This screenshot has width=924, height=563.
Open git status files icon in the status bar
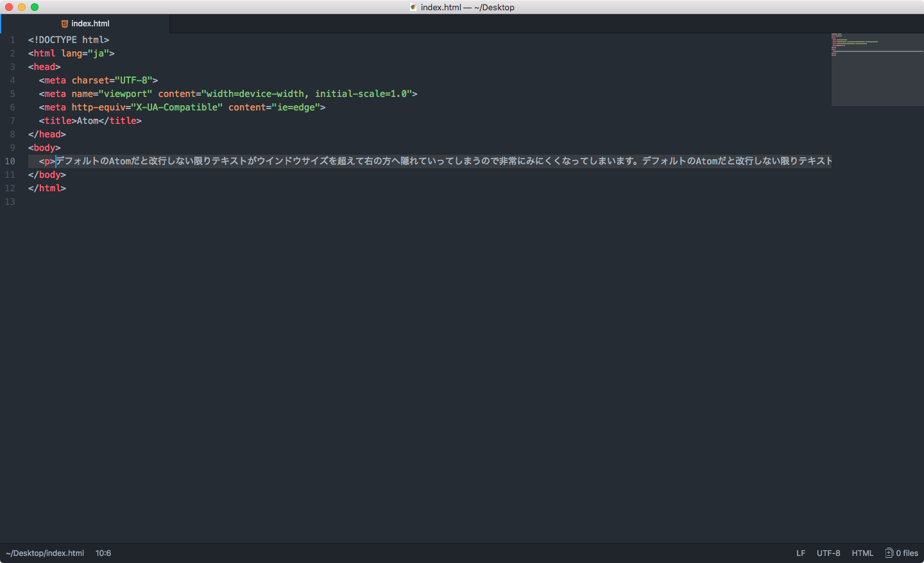click(x=889, y=553)
